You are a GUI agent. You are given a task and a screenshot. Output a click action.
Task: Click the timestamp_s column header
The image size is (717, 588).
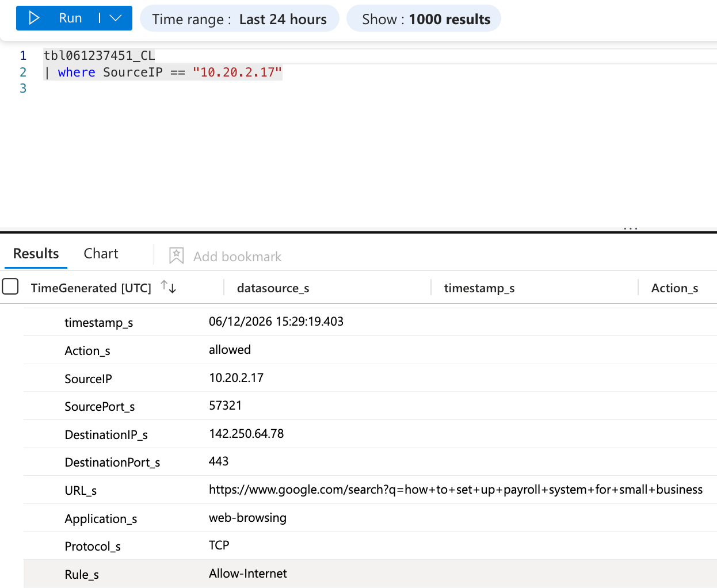pos(479,288)
